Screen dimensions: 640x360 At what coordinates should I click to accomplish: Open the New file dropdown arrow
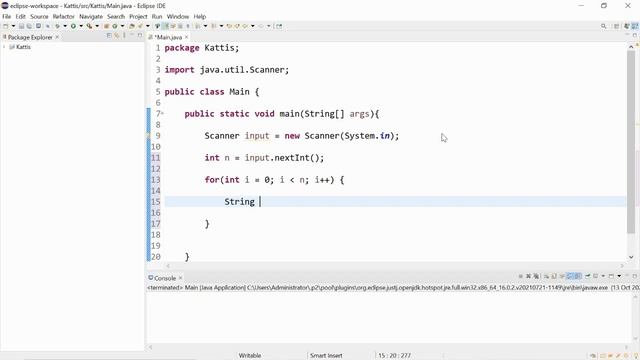(13, 26)
